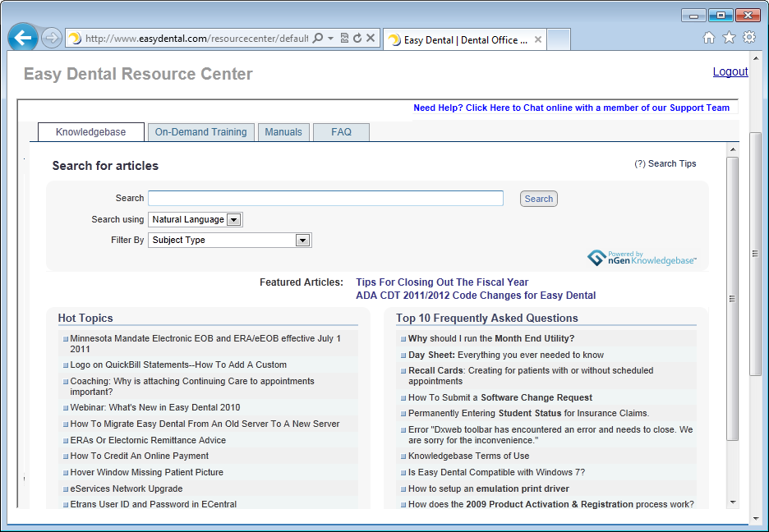Click the Logout link
The image size is (769, 532).
click(x=730, y=71)
